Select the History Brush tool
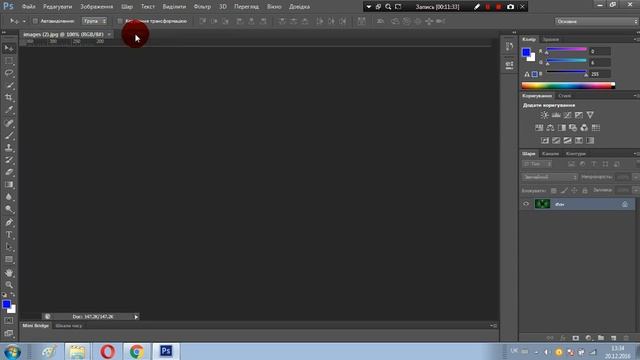The height and width of the screenshot is (360, 640). click(9, 160)
